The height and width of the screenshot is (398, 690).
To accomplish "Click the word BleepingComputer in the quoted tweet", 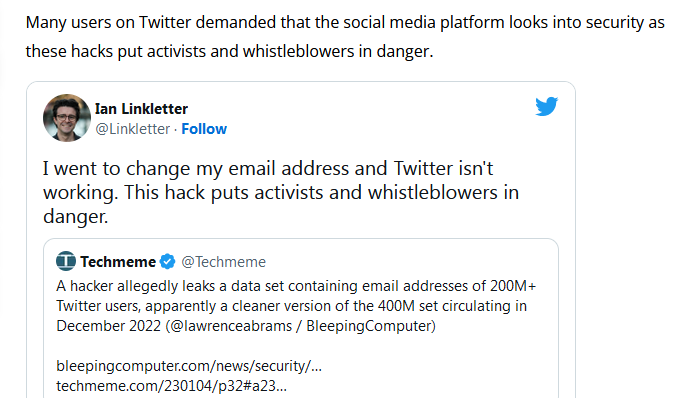I will pyautogui.click(x=369, y=326).
